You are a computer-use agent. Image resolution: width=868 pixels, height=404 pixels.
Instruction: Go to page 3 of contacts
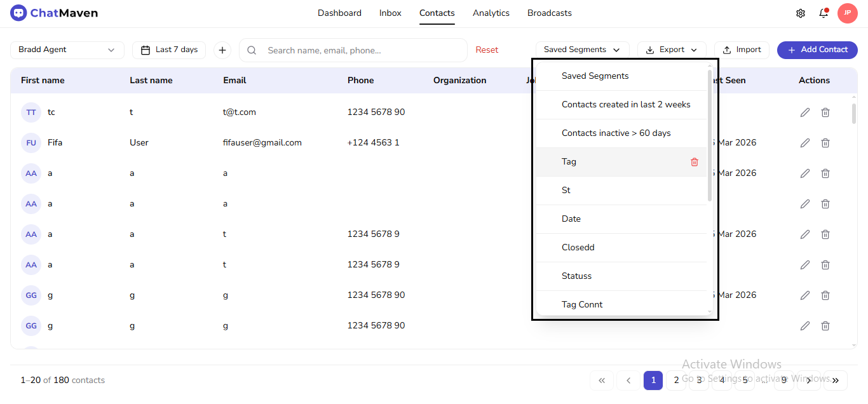point(699,380)
